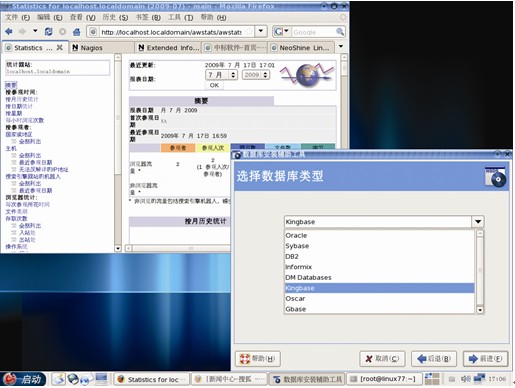This screenshot has height=388, width=515.
Task: Click the workspace switcher in taskbar
Action: [x=432, y=379]
